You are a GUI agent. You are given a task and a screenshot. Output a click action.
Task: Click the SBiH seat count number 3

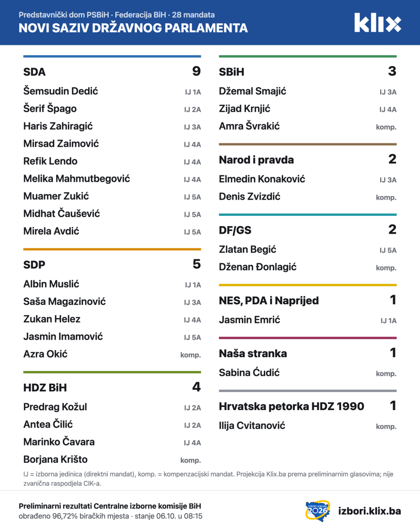(x=392, y=71)
